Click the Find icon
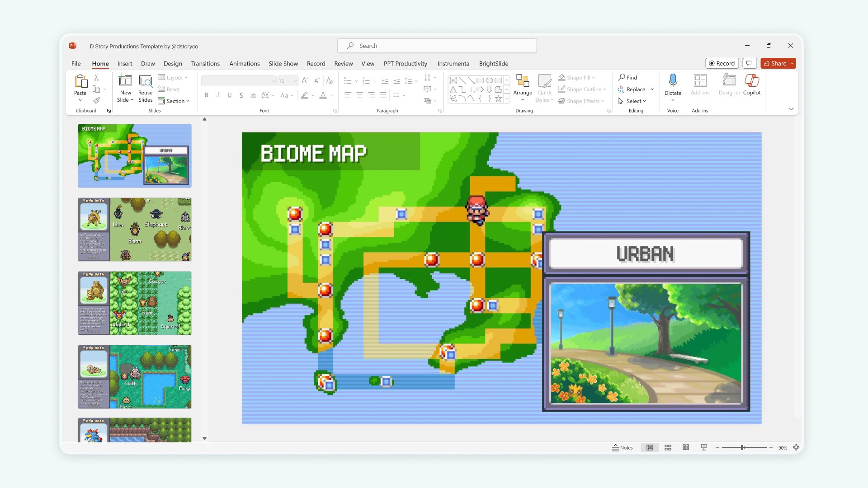The height and width of the screenshot is (488, 868). [627, 77]
